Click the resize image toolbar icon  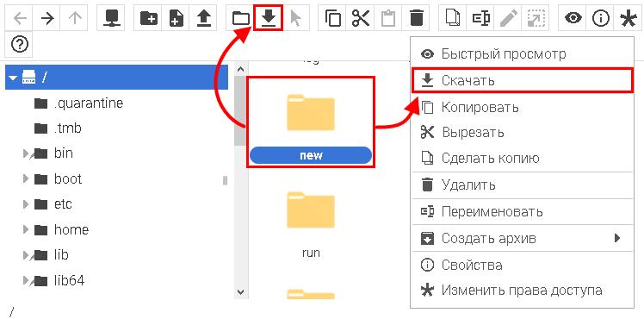tap(536, 18)
